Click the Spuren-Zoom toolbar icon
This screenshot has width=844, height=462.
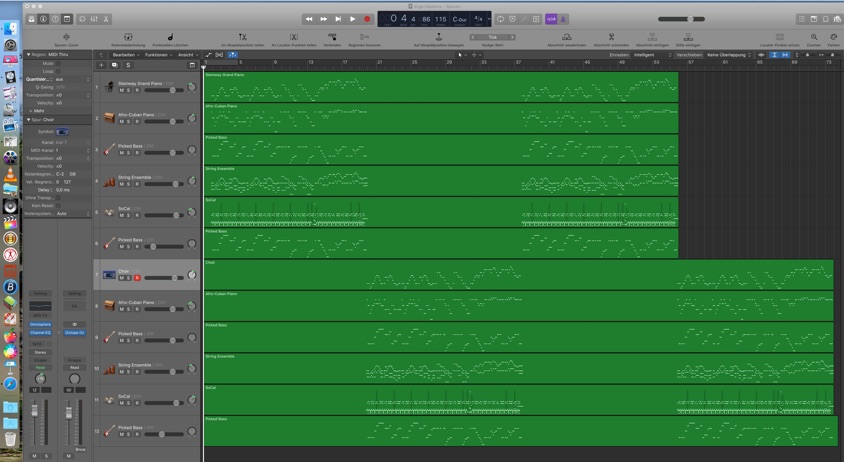click(66, 37)
